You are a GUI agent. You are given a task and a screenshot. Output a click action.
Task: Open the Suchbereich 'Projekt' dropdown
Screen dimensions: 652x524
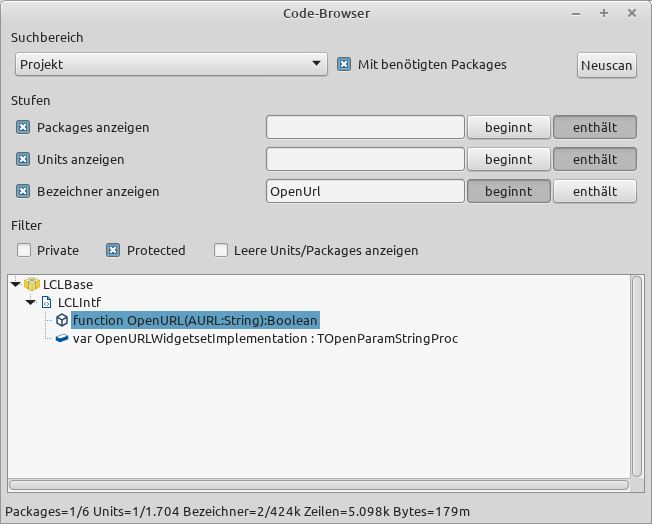point(171,65)
